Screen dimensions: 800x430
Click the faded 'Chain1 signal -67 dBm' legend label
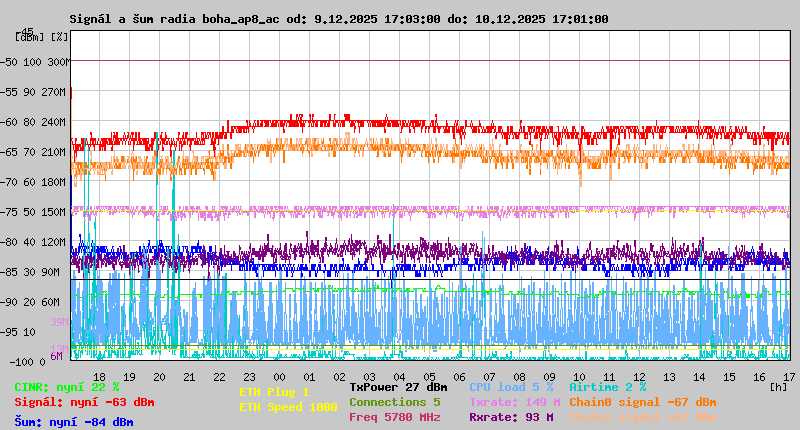643,417
